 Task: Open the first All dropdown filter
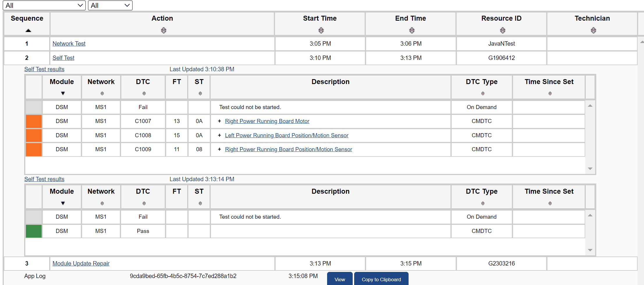coord(44,6)
